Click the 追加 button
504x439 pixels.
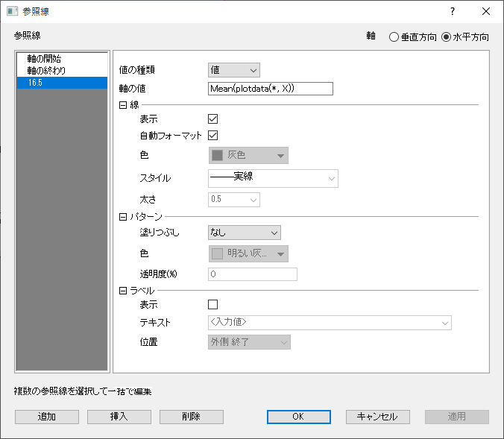tap(47, 417)
